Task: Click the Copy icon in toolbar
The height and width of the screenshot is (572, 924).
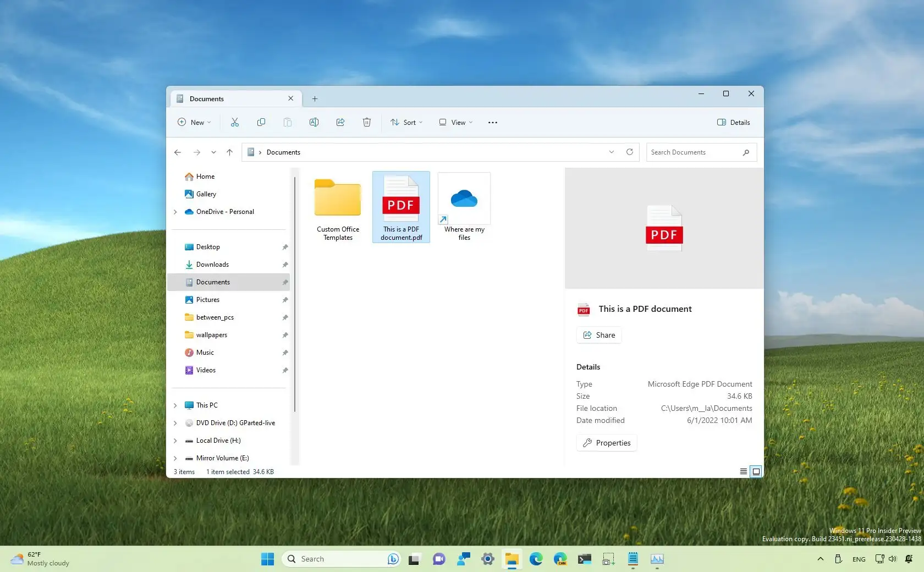Action: click(x=261, y=122)
